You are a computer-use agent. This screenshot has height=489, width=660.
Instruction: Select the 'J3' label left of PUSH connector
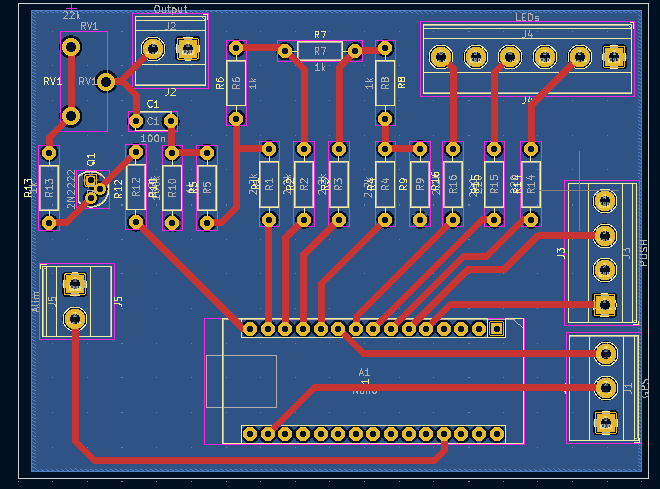point(561,252)
